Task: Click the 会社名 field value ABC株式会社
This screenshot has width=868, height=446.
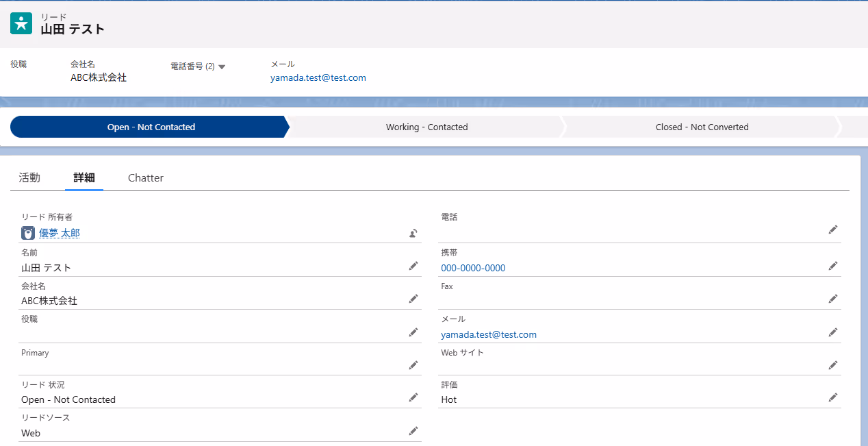Action: click(x=49, y=301)
